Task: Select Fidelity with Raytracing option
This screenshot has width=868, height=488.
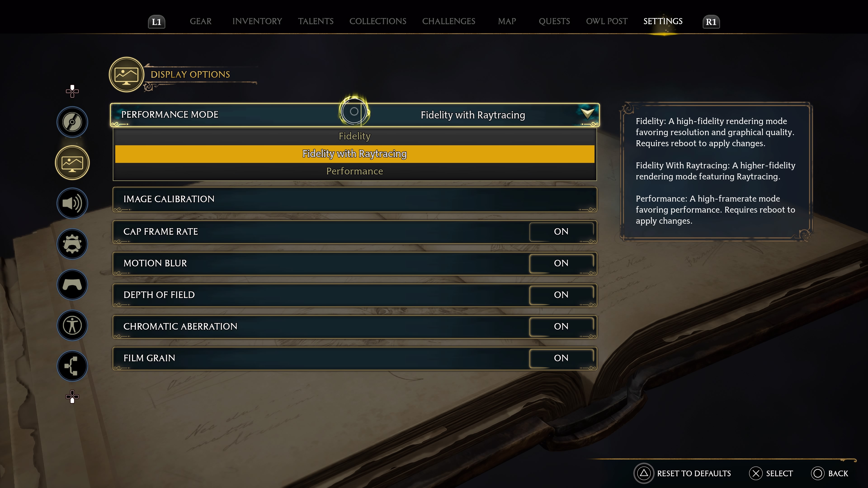Action: [354, 154]
